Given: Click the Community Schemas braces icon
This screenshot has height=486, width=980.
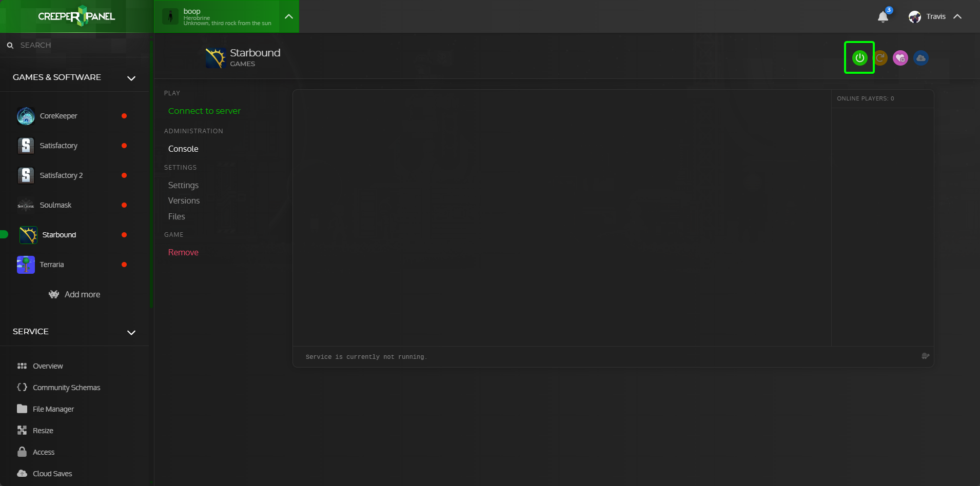Looking at the screenshot, I should coord(22,388).
